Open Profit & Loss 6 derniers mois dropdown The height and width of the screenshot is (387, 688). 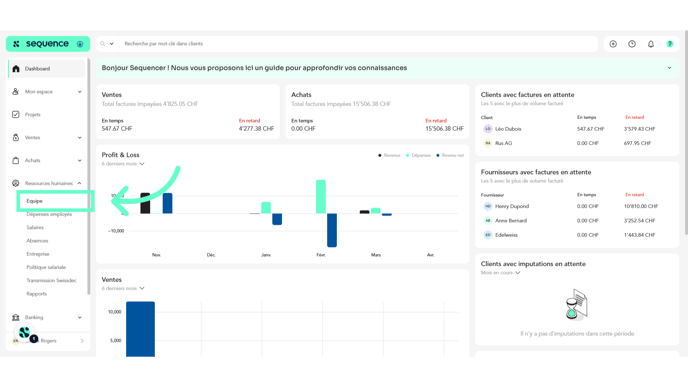click(x=123, y=164)
